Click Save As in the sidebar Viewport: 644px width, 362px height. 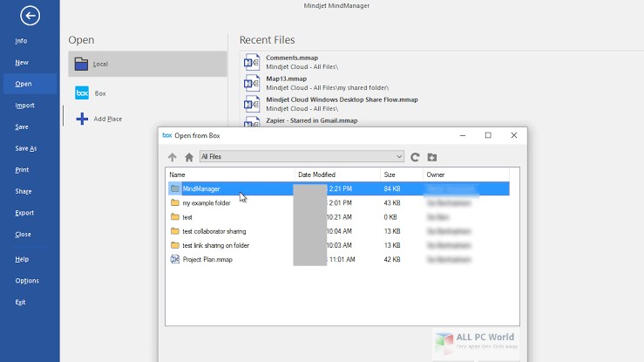click(26, 148)
